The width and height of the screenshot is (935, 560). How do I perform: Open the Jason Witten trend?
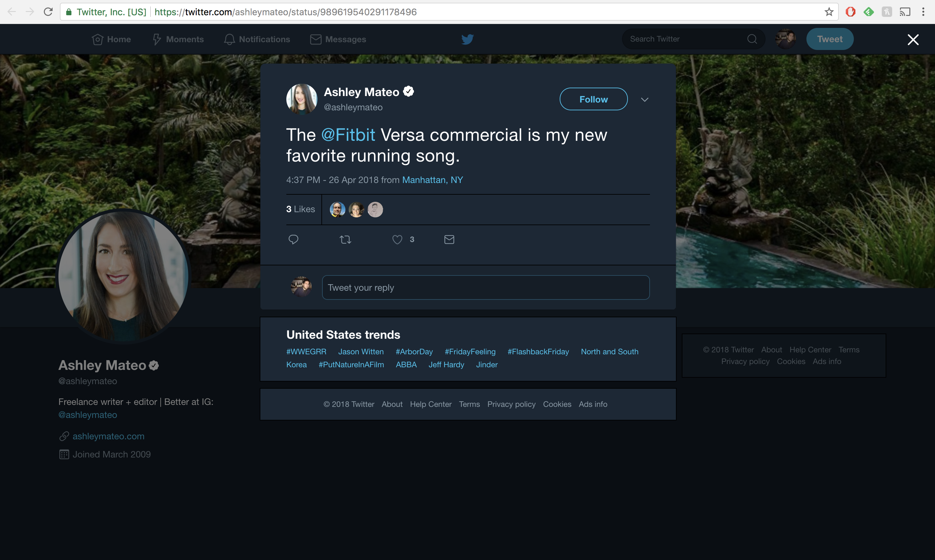point(361,352)
